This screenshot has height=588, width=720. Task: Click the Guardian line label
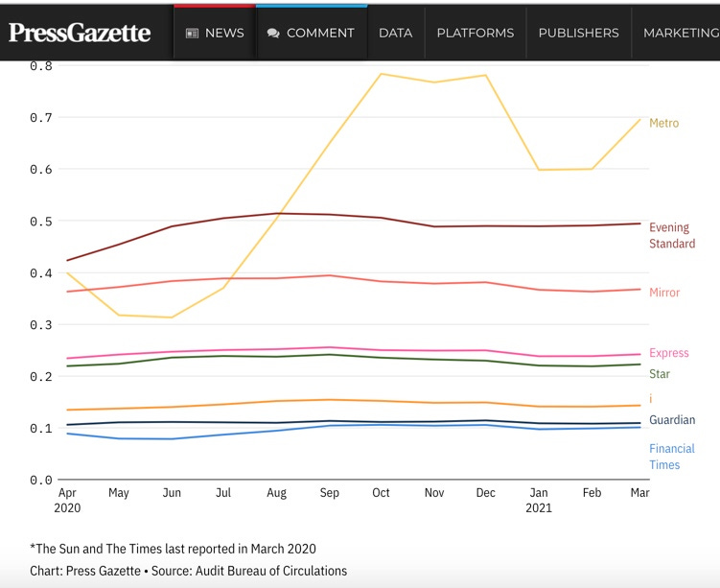pyautogui.click(x=672, y=420)
